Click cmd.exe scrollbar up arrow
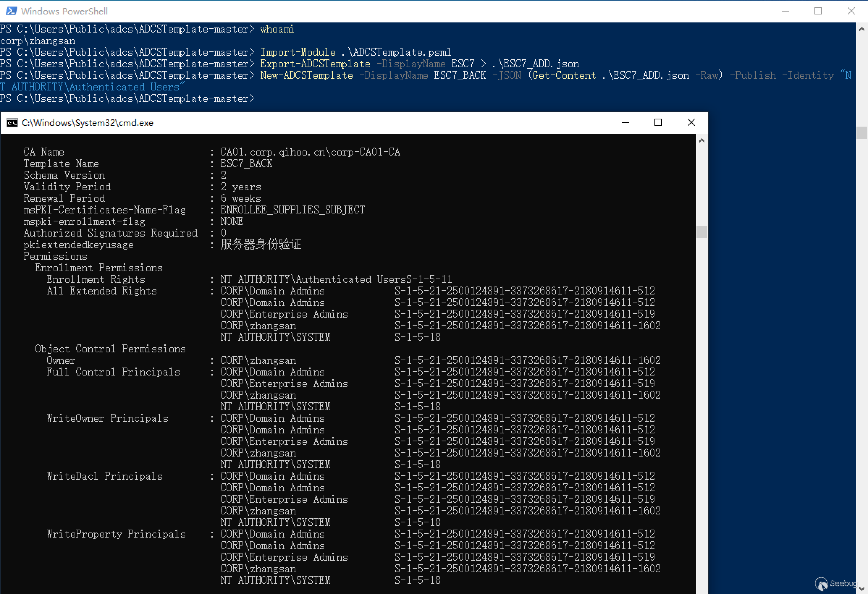The image size is (868, 594). 702,140
